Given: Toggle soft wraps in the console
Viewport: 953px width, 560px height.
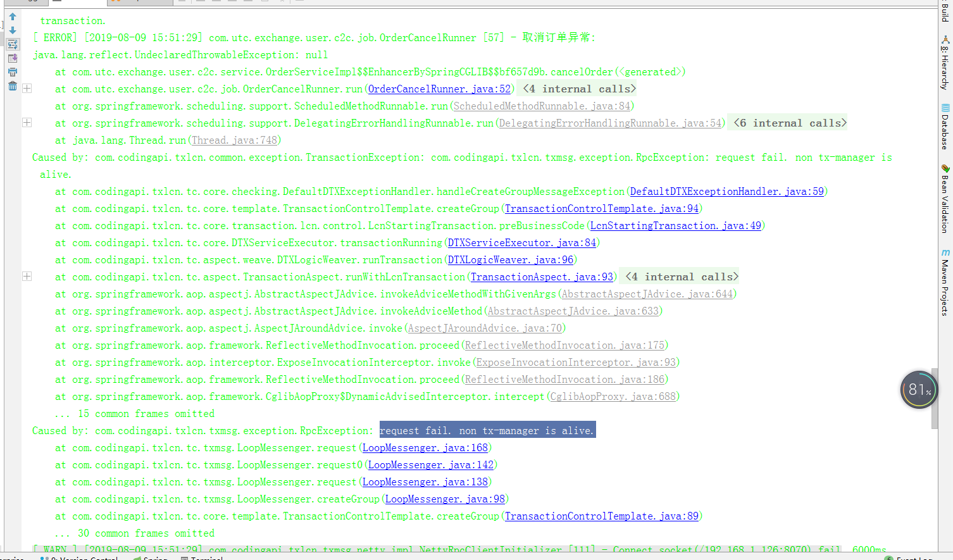Looking at the screenshot, I should click(13, 44).
